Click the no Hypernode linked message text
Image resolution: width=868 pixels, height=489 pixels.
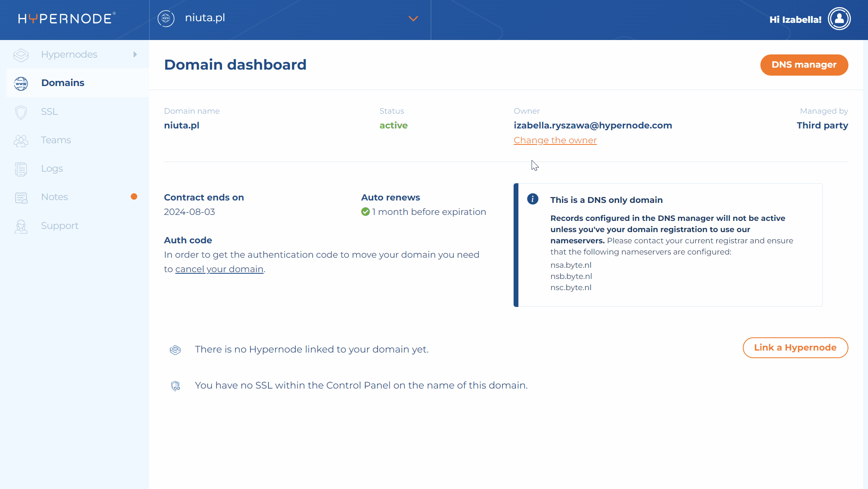pos(312,349)
